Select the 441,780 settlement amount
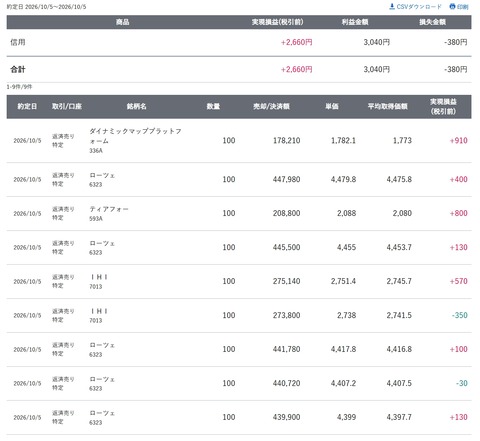 point(287,349)
